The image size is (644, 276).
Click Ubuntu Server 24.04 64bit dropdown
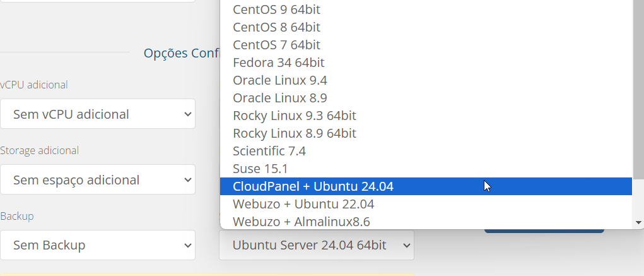tap(316, 245)
